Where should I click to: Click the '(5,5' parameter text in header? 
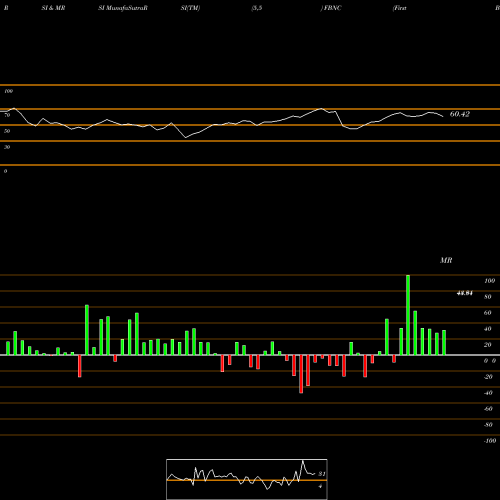(257, 8)
